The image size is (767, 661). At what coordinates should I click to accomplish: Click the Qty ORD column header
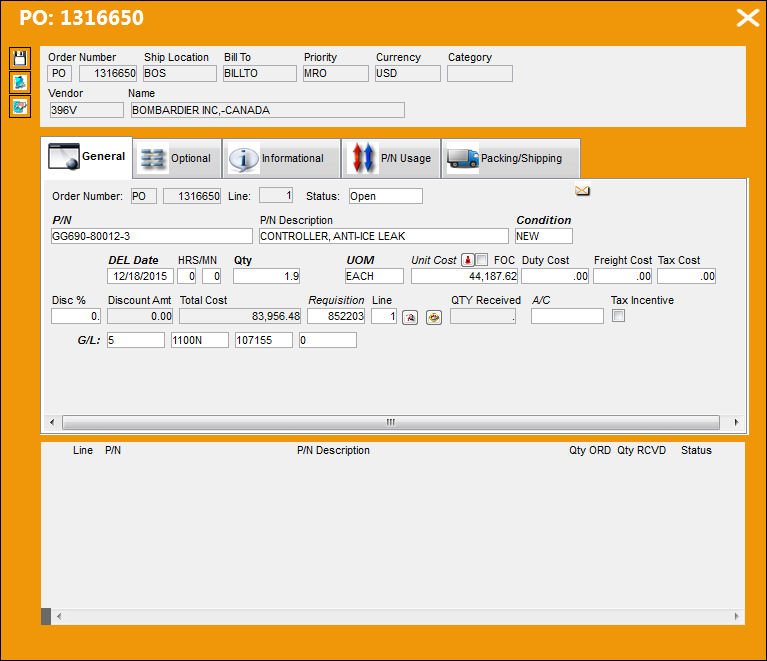[x=589, y=451]
